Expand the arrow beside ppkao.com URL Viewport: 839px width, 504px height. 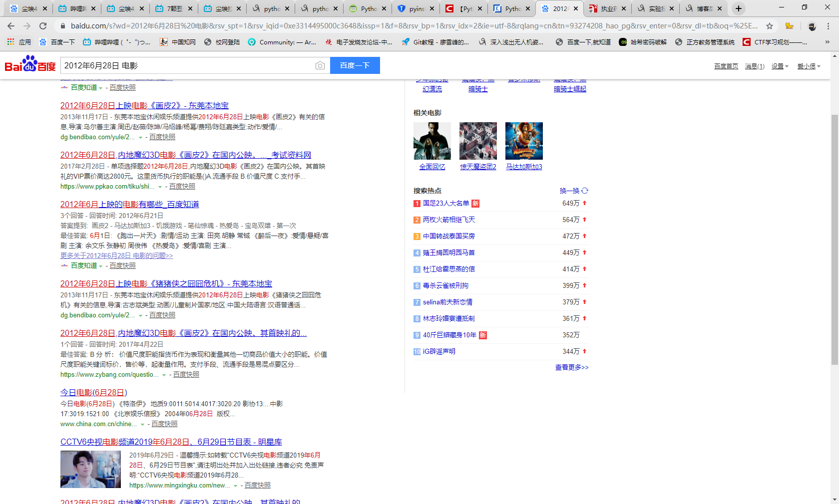pyautogui.click(x=160, y=187)
